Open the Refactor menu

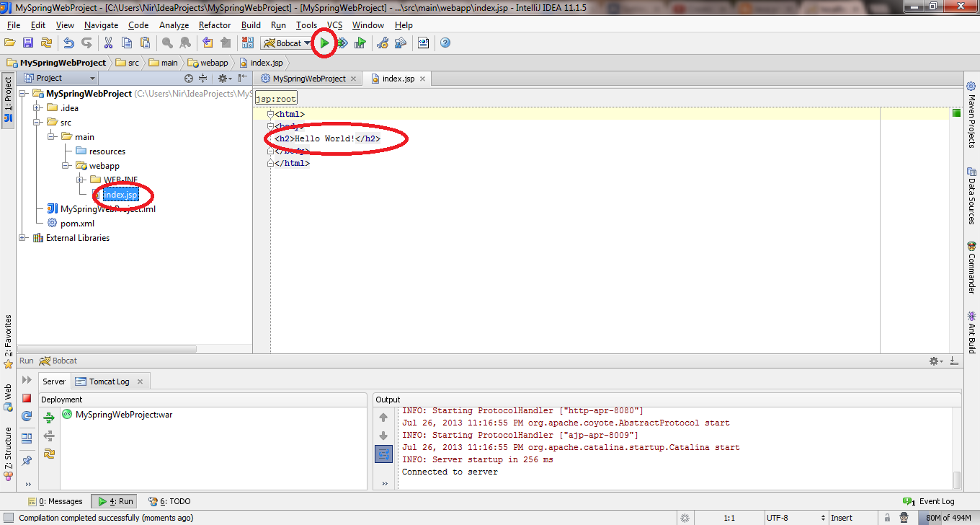tap(215, 25)
